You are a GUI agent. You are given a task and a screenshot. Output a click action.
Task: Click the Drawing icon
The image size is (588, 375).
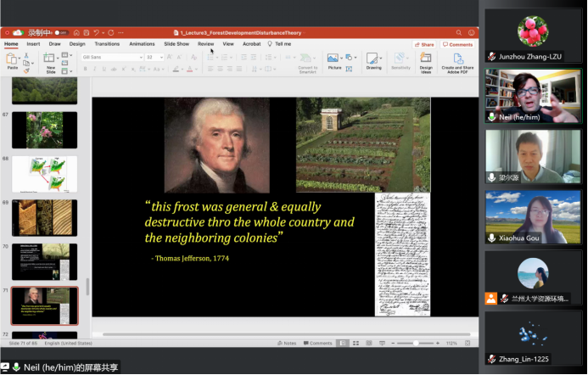372,59
